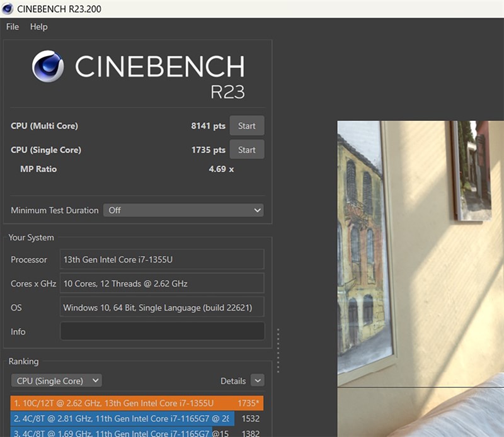Click the Cinebench sphere logo
This screenshot has height=437, width=504.
[48, 66]
